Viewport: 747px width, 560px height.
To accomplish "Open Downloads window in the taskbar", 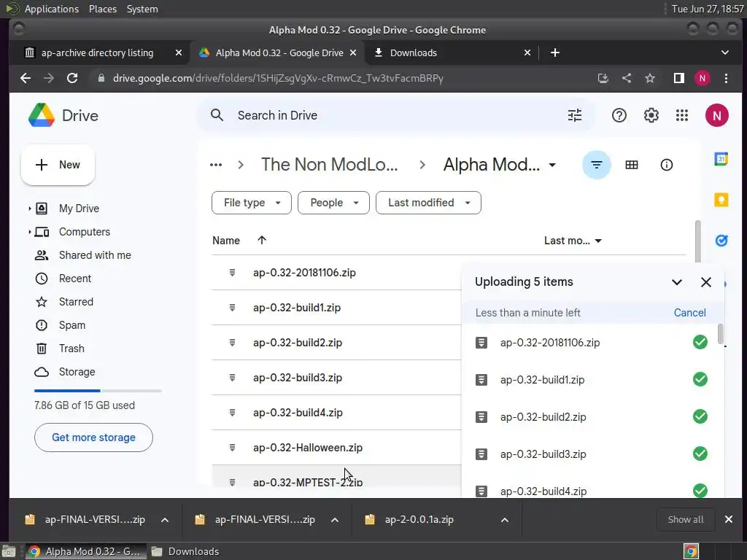I will click(185, 551).
